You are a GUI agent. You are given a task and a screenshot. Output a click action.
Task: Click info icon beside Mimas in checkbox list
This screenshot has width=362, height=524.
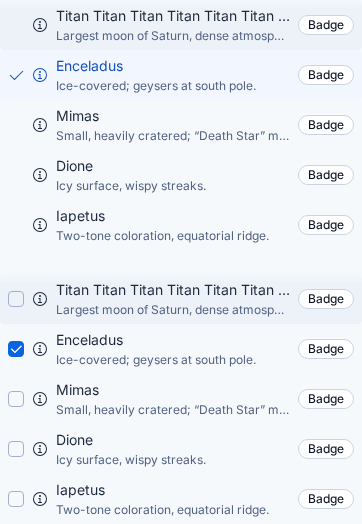pyautogui.click(x=40, y=399)
